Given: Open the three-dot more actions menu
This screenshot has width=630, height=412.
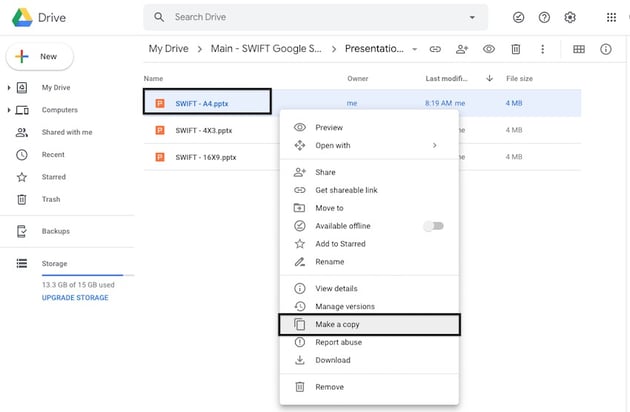Looking at the screenshot, I should point(542,49).
